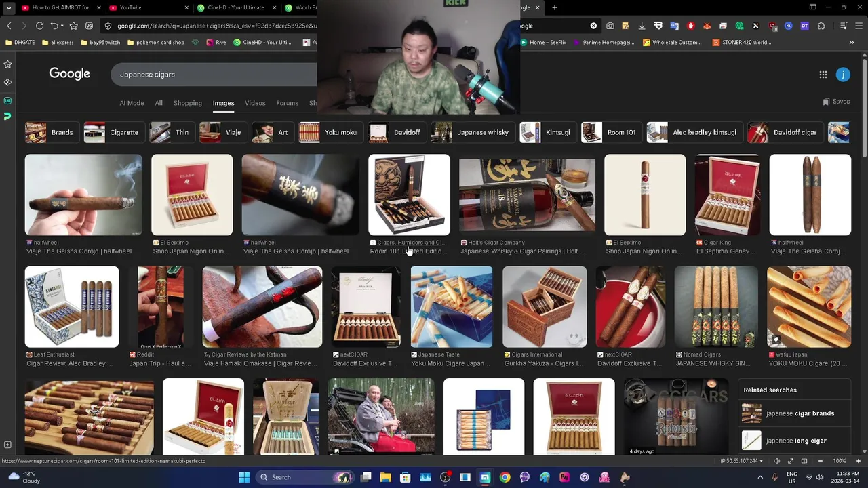Open the tab list dropdown arrow
The image size is (868, 488).
pyautogui.click(x=9, y=7)
